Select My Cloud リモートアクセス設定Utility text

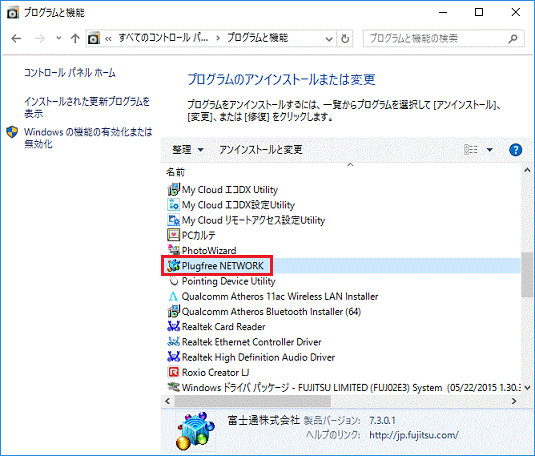click(254, 220)
